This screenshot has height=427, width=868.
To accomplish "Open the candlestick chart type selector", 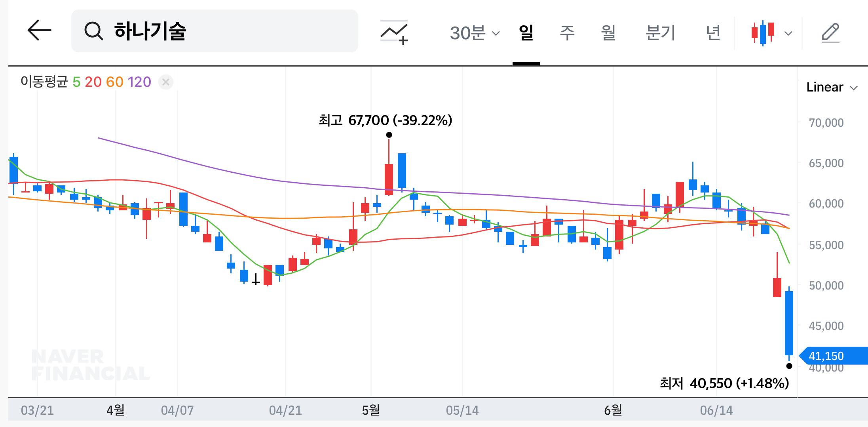I will tap(771, 33).
